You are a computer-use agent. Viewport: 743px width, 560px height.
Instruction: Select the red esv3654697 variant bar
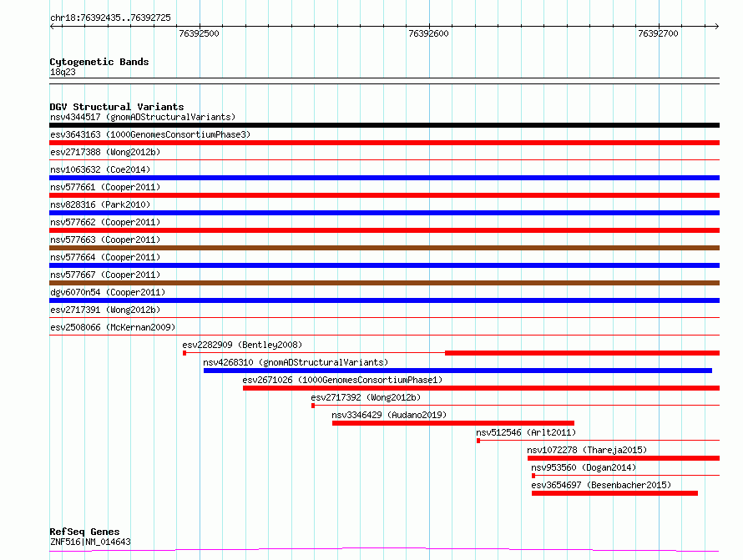(x=614, y=493)
